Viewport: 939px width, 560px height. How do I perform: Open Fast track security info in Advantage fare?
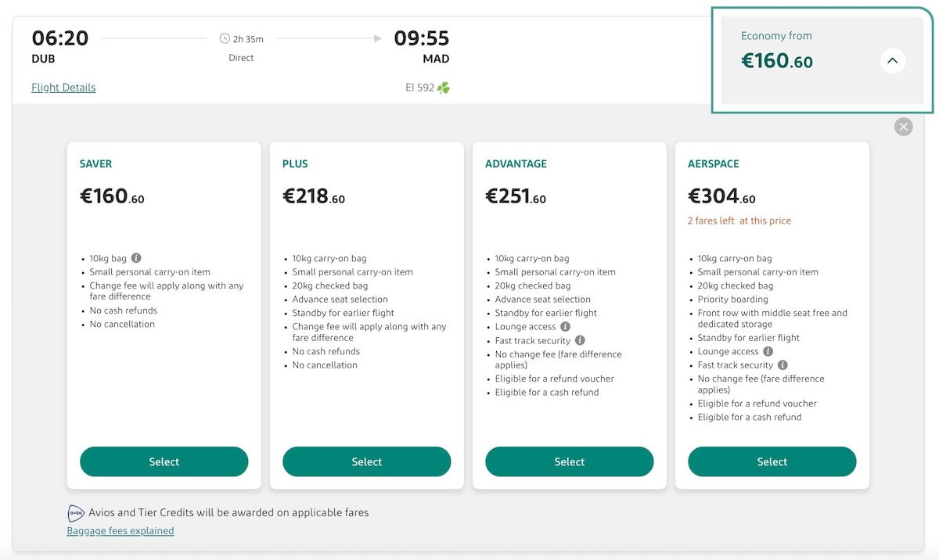coord(580,340)
